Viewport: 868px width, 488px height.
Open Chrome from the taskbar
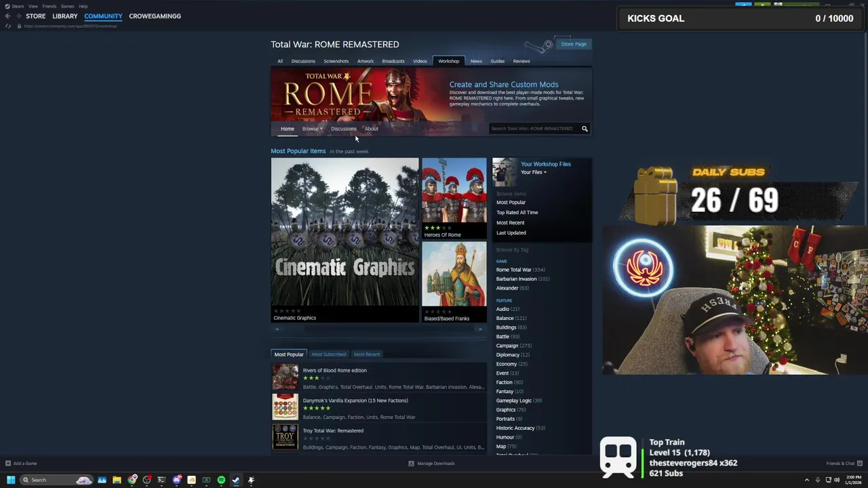(132, 480)
